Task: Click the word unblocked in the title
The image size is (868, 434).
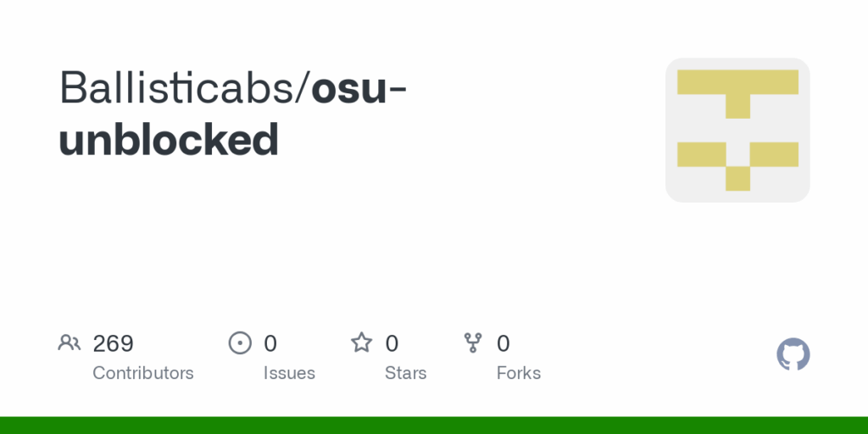Action: coord(169,139)
